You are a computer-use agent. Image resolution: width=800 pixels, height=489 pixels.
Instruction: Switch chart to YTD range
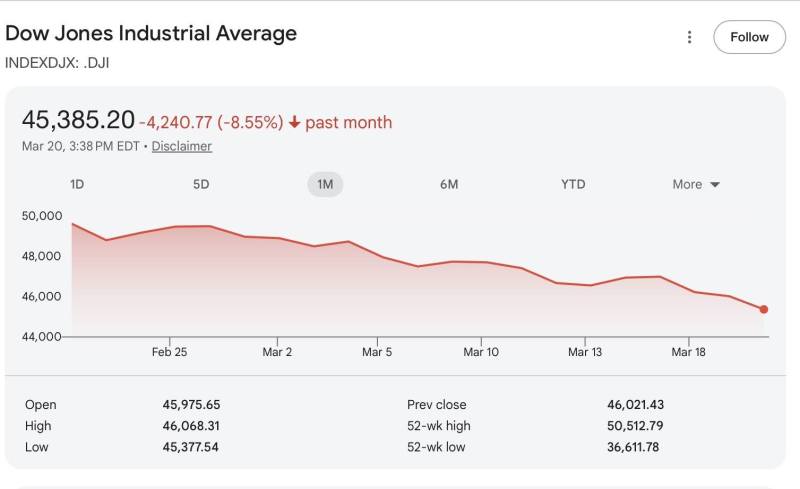[x=573, y=184]
